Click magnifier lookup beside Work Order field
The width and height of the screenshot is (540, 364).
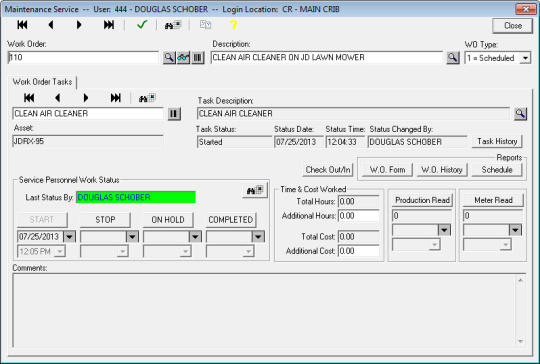click(x=169, y=58)
